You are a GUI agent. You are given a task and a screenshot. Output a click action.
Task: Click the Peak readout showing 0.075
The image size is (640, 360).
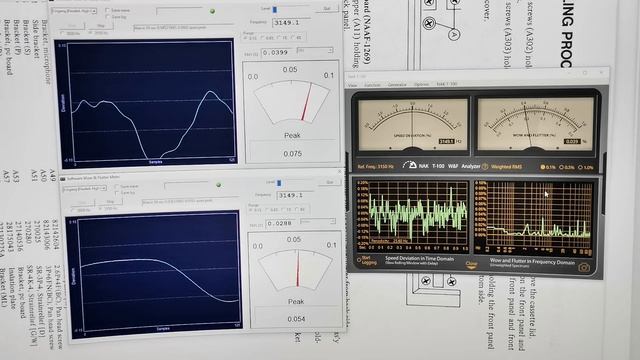tap(292, 153)
